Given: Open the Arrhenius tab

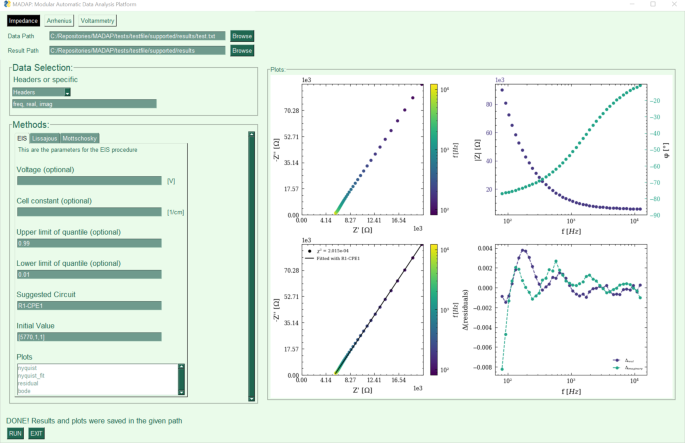Looking at the screenshot, I should point(59,21).
